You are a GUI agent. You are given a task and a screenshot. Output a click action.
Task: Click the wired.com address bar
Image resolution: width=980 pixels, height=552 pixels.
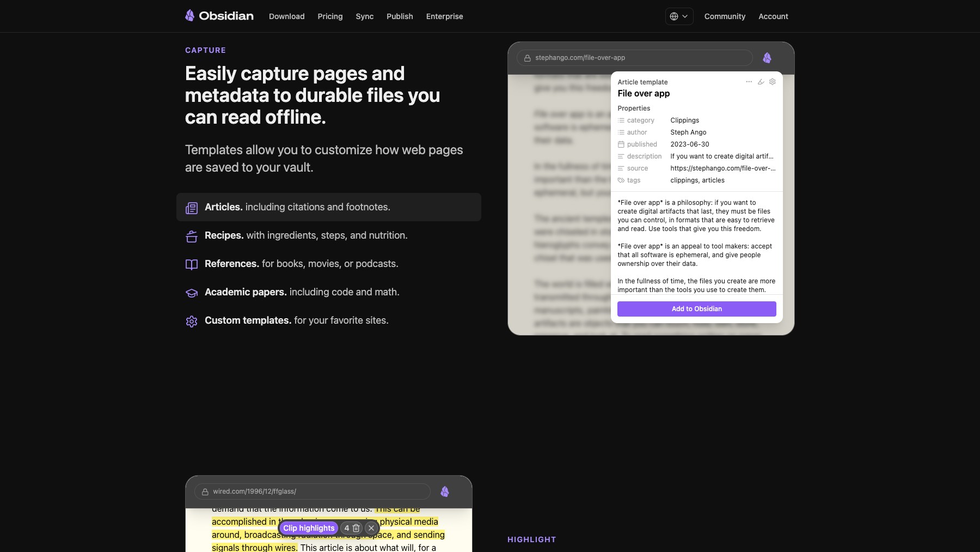[313, 492]
